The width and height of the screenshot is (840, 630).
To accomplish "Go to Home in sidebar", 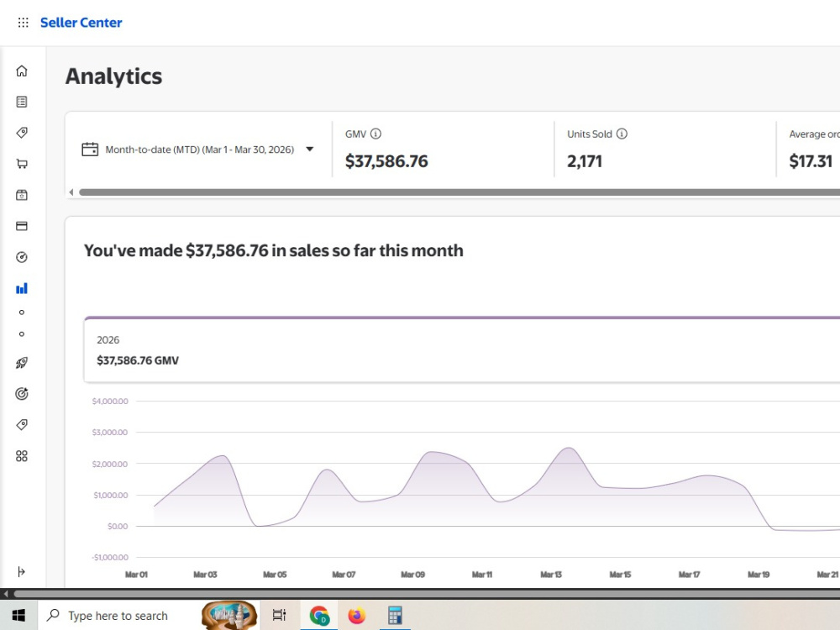I will coord(22,71).
